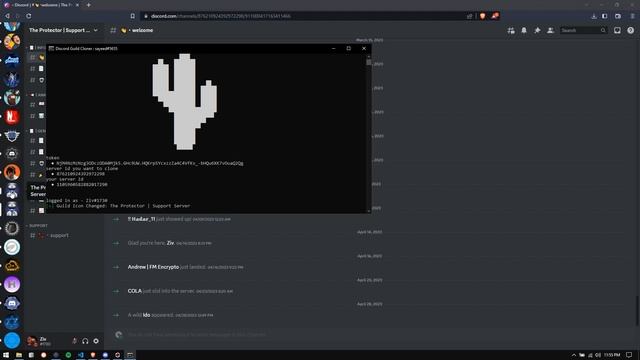The width and height of the screenshot is (640, 360).
Task: Show hidden system tray icons chevron
Action: (x=573, y=355)
